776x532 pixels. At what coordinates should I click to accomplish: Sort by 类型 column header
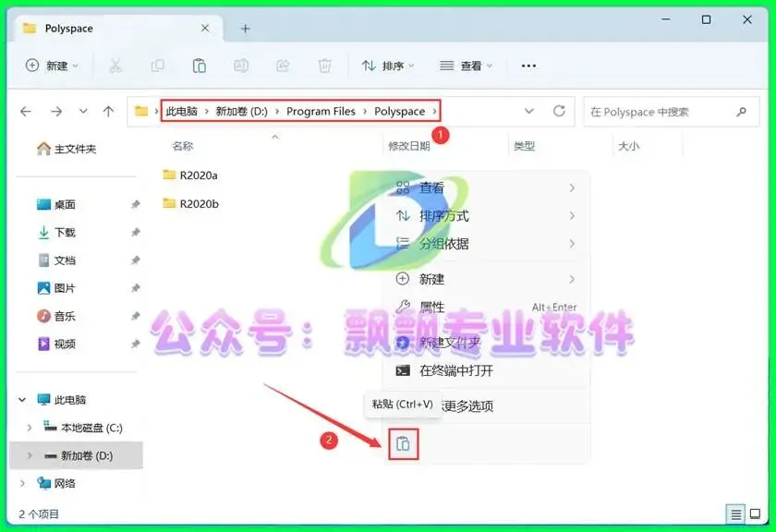click(524, 146)
